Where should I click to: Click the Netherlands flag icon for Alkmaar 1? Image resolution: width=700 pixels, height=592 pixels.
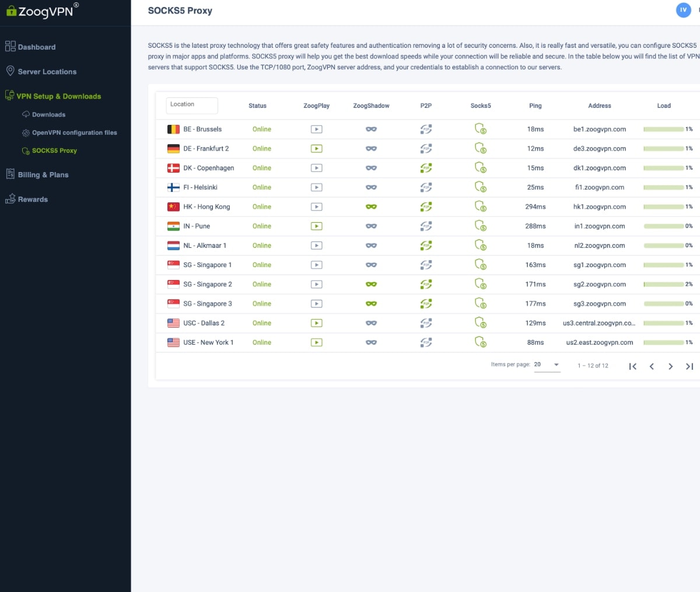[173, 246]
